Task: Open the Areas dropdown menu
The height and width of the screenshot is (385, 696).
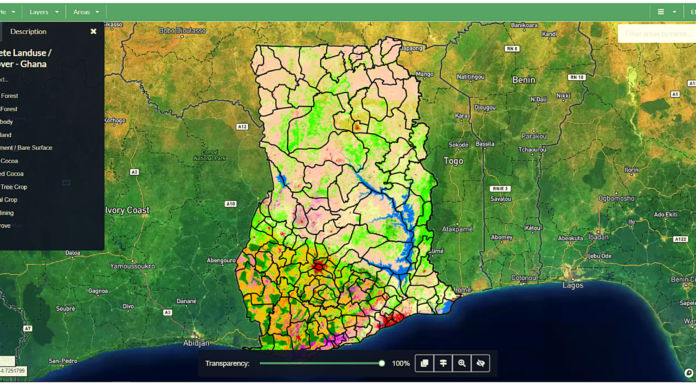Action: pos(86,12)
